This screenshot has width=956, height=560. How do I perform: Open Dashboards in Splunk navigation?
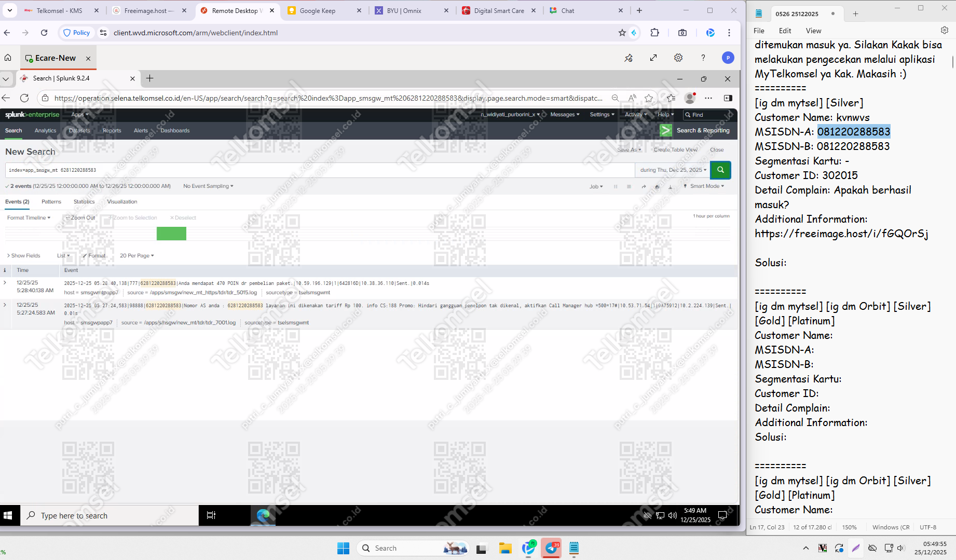pos(175,131)
